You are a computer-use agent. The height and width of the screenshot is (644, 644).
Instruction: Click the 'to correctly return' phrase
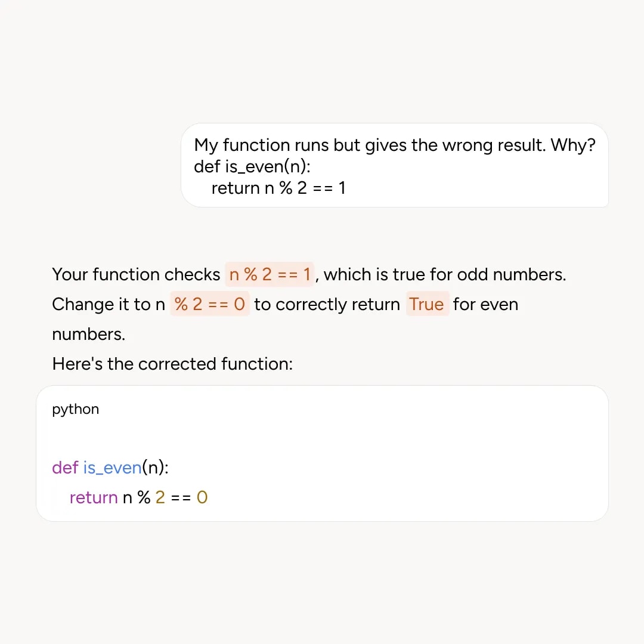tap(327, 304)
